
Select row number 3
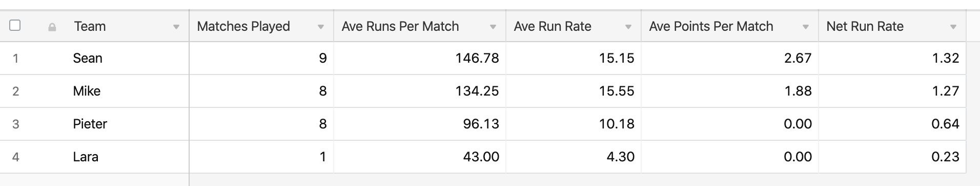click(15, 124)
